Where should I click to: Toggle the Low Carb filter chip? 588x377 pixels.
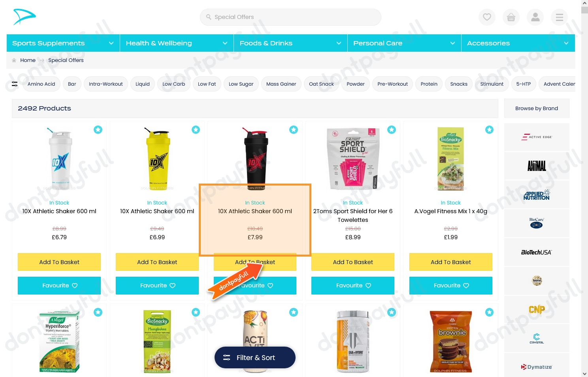tap(174, 84)
